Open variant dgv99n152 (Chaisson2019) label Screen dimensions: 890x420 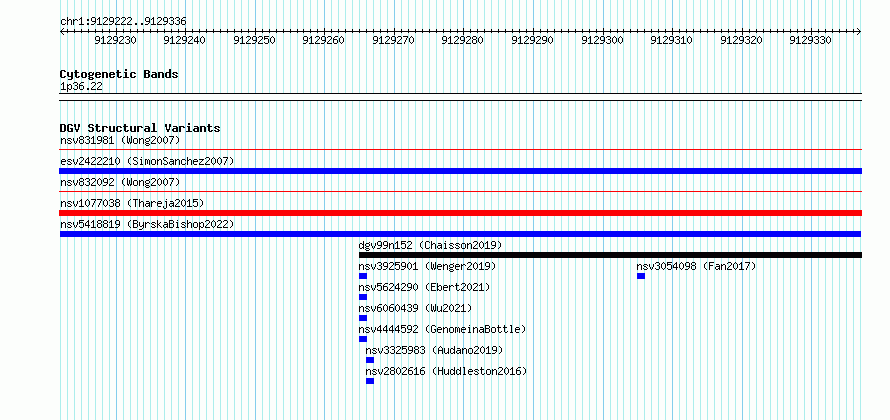pos(430,245)
